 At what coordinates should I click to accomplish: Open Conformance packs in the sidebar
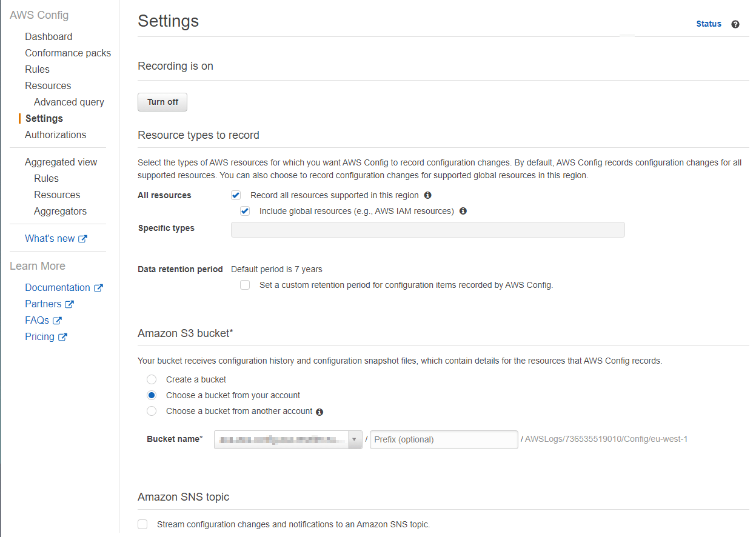click(x=68, y=53)
